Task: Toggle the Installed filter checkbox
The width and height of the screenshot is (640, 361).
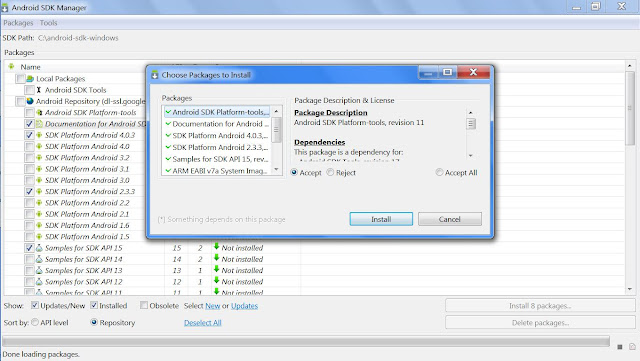Action: (94, 305)
